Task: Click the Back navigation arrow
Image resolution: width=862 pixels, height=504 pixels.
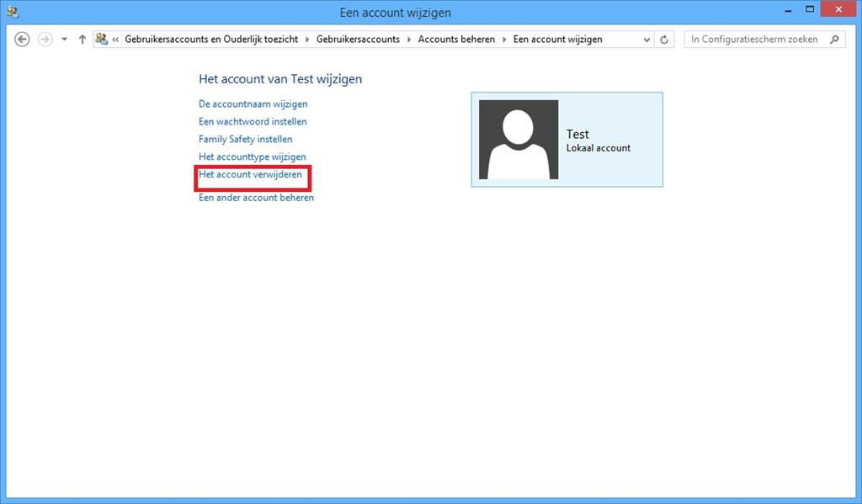Action: (22, 40)
